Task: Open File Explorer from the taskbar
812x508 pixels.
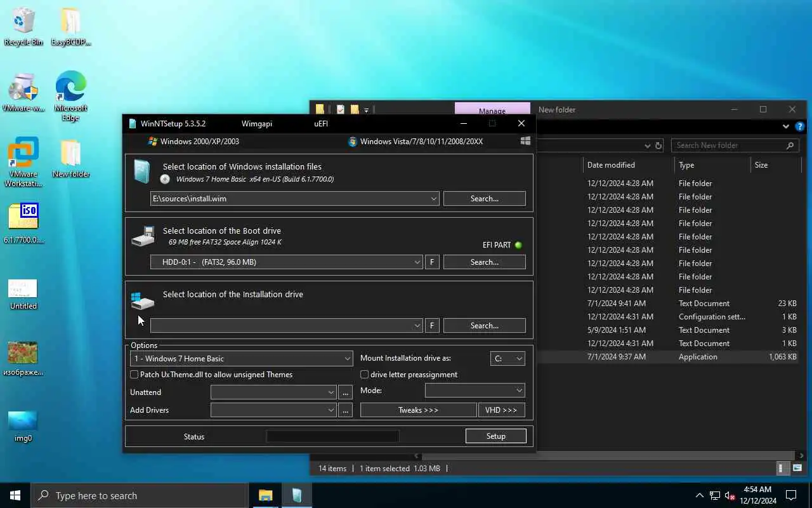Action: click(x=265, y=495)
